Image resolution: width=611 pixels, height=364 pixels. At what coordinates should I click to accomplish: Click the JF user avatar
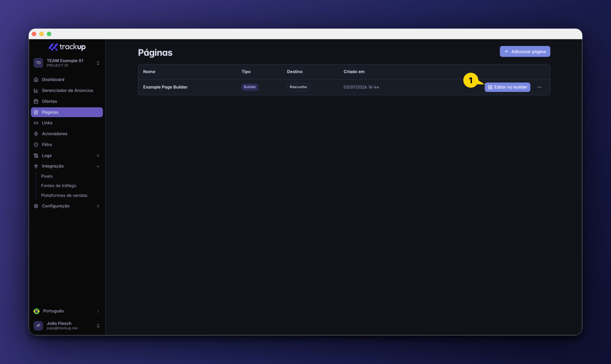click(x=38, y=325)
